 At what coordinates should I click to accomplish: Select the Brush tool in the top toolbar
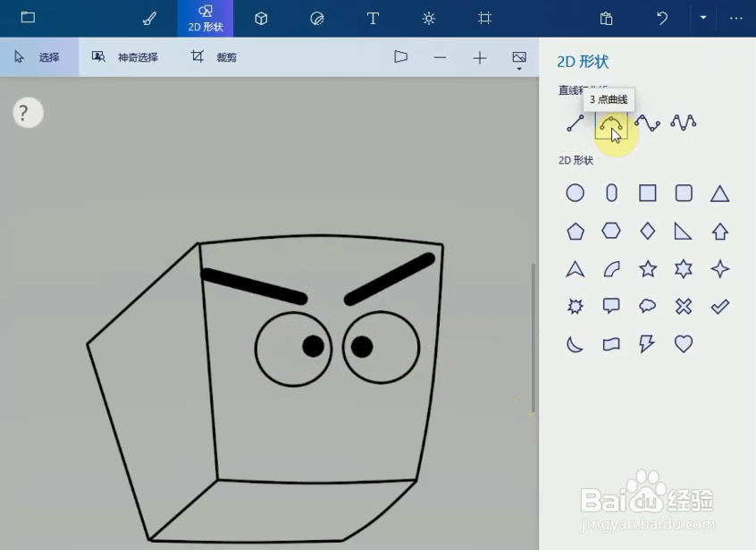[x=149, y=18]
